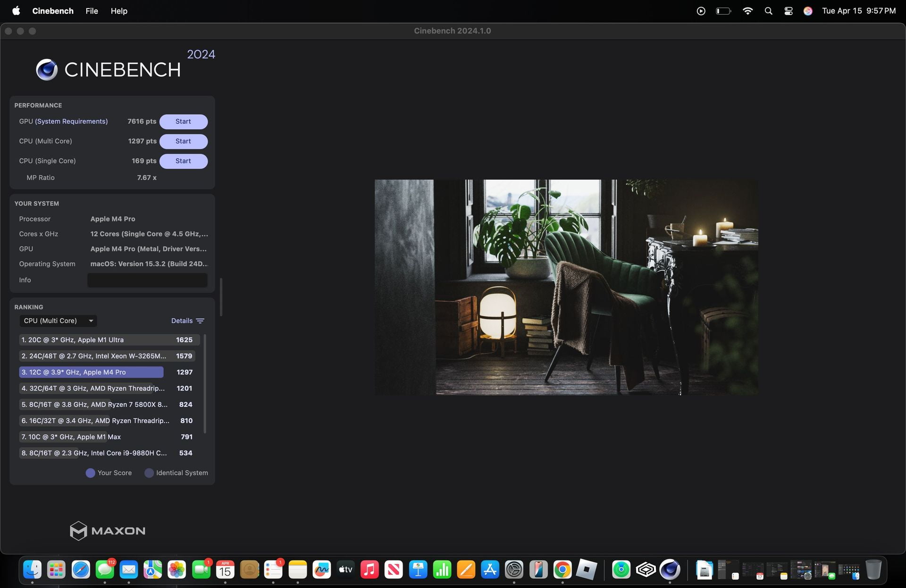Viewport: 906px width, 588px height.
Task: Open Keynote from the dock
Action: click(418, 570)
